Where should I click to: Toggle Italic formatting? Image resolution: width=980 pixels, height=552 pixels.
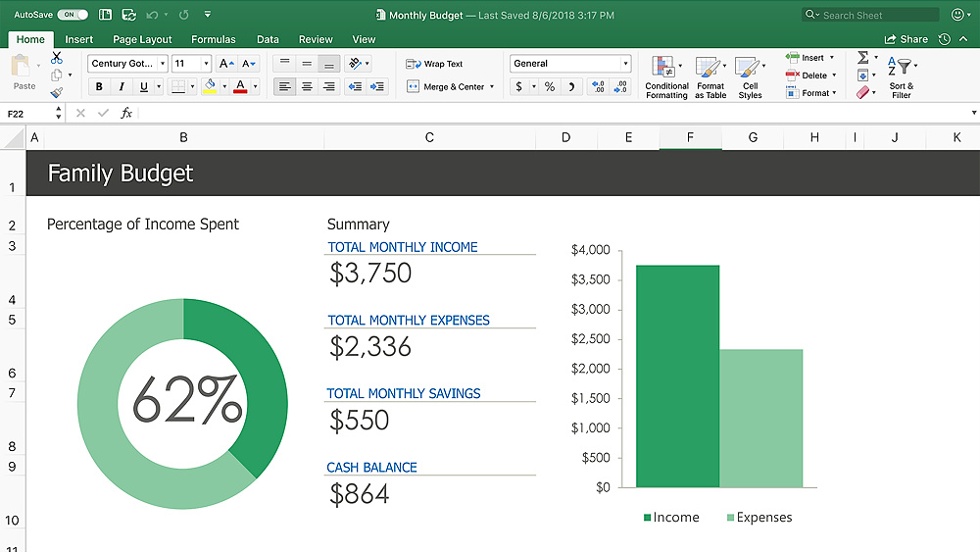pyautogui.click(x=122, y=87)
